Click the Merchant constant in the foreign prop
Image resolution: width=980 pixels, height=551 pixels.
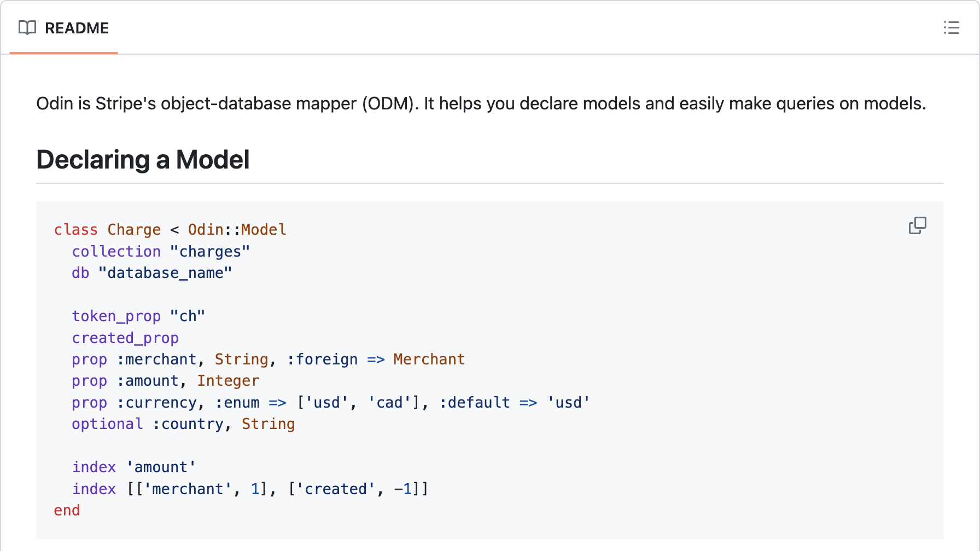tap(429, 359)
